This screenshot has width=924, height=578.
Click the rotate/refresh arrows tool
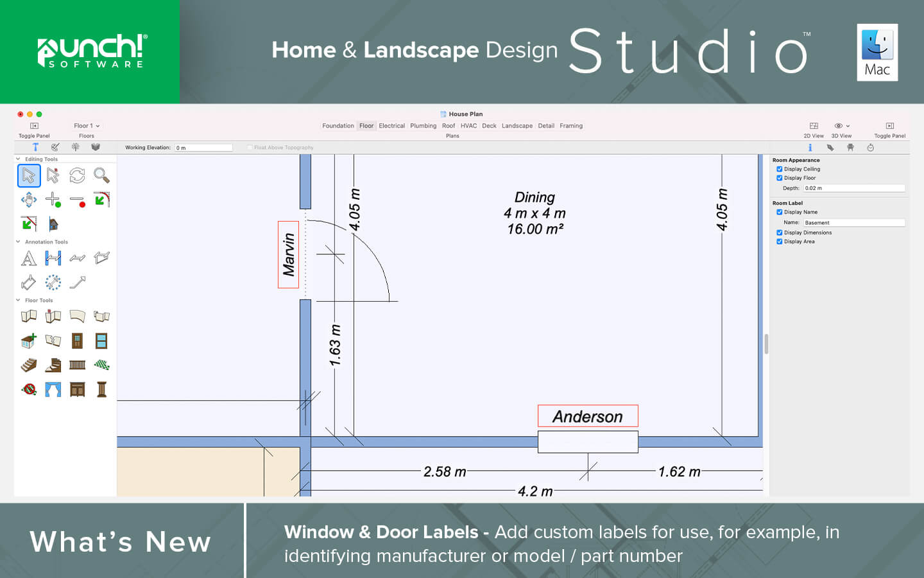pos(77,175)
